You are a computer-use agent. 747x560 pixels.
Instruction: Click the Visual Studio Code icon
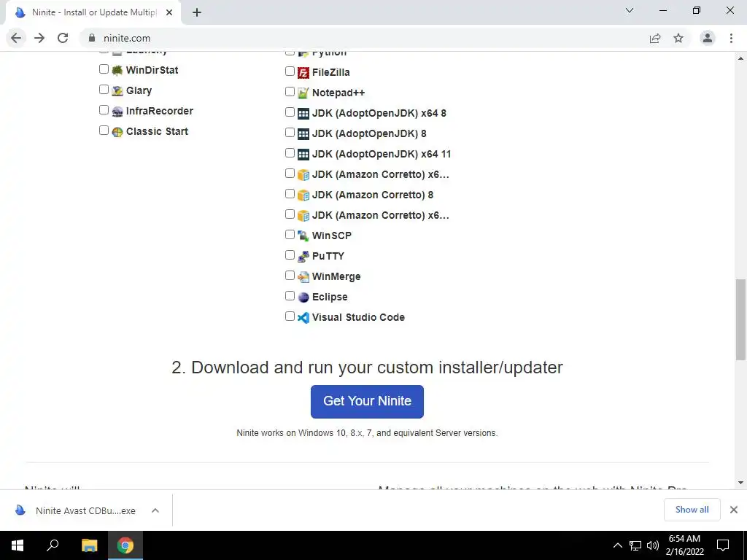pyautogui.click(x=303, y=318)
